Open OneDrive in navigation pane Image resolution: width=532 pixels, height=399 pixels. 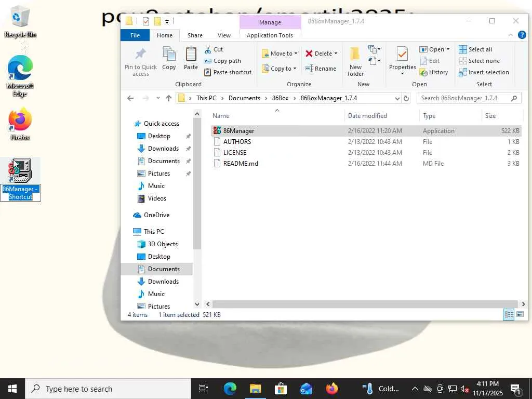pos(151,215)
